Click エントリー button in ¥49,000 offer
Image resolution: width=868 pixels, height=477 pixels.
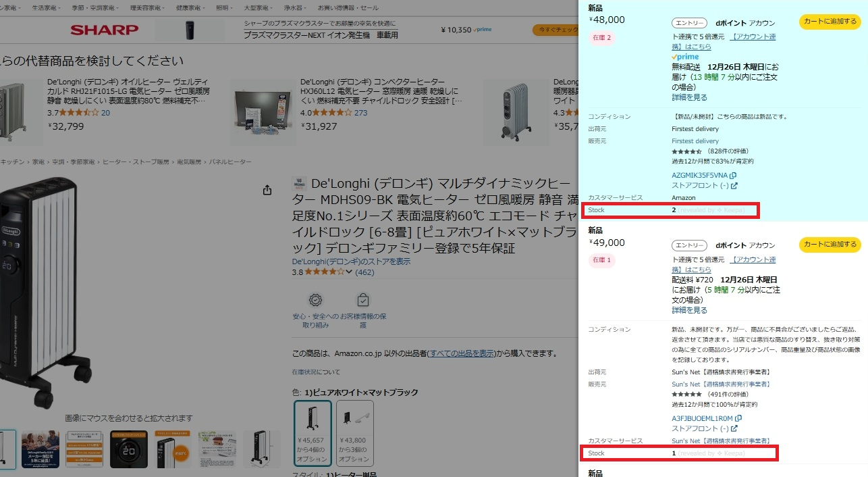pyautogui.click(x=689, y=245)
